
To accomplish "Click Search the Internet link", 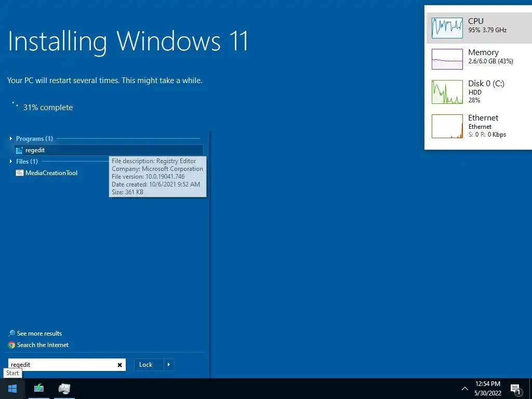I will (43, 345).
